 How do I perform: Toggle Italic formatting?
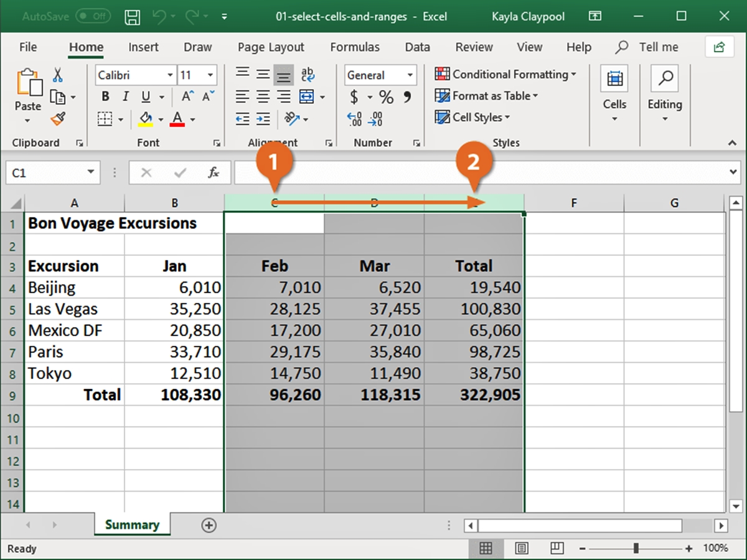[125, 97]
